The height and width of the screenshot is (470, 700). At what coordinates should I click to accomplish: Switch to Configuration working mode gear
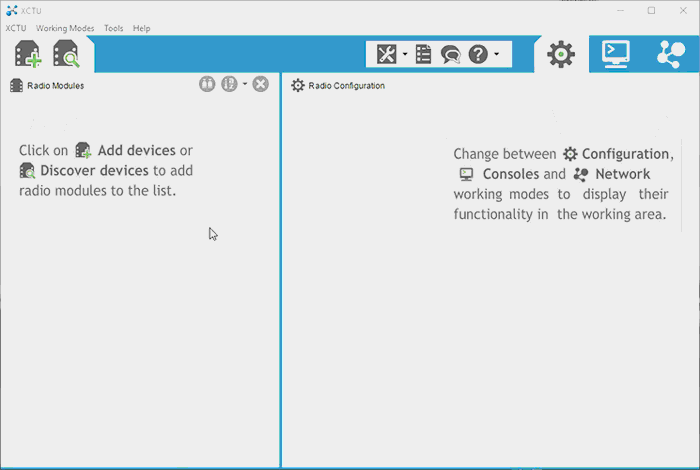point(561,54)
